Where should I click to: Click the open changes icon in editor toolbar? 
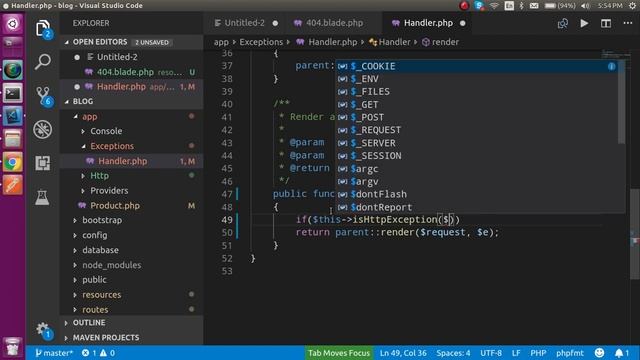[563, 23]
